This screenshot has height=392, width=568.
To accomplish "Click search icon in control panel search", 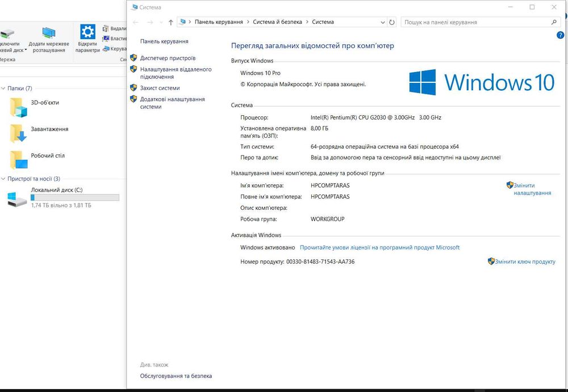I will [x=554, y=22].
